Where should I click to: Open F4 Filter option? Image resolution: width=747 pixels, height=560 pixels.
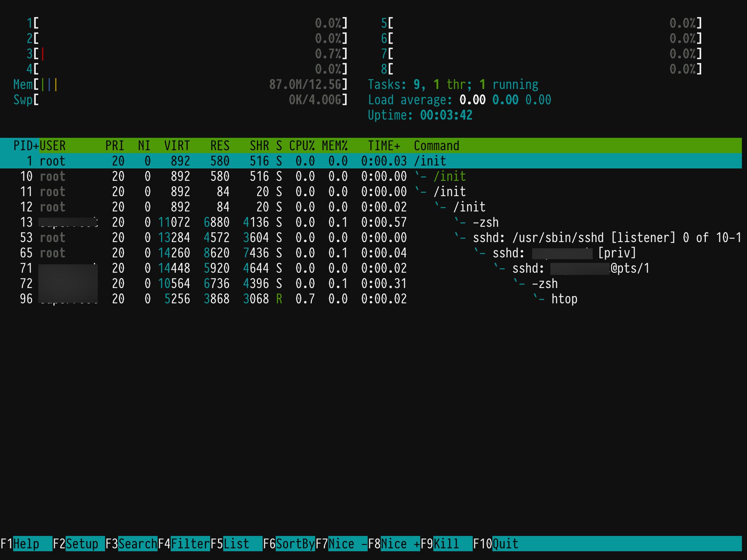tap(190, 544)
